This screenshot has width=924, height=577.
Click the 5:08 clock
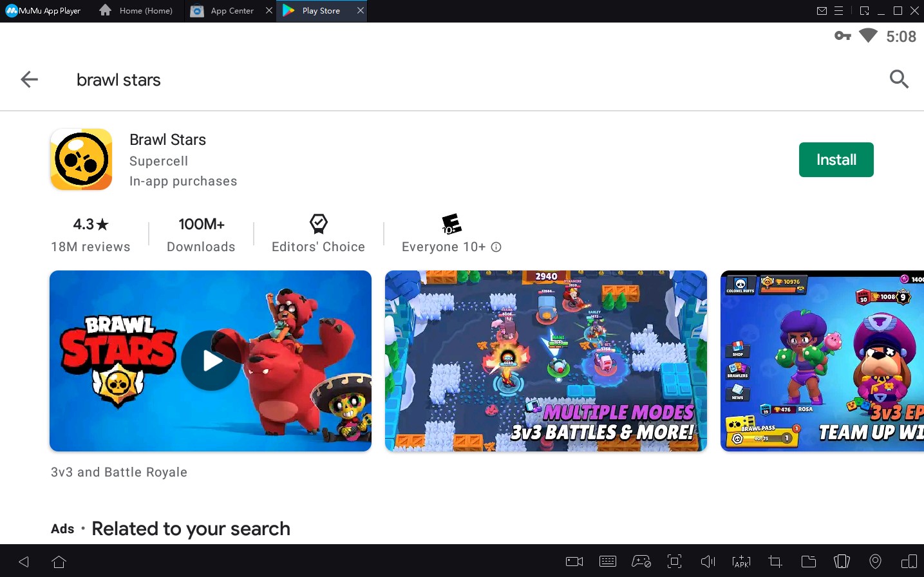(x=901, y=37)
